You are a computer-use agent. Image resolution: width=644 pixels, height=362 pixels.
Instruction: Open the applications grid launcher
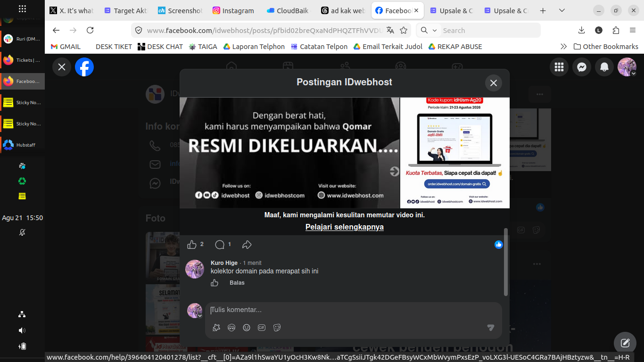22,8
